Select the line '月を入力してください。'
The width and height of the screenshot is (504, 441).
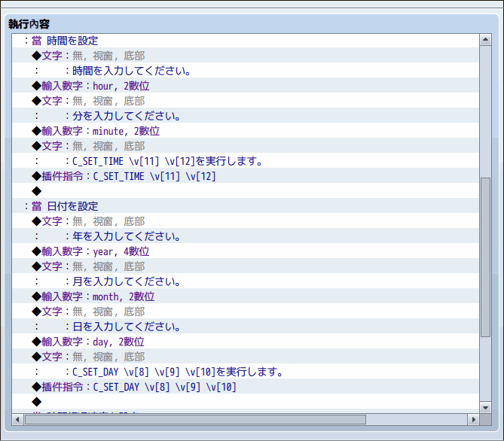tap(246, 281)
